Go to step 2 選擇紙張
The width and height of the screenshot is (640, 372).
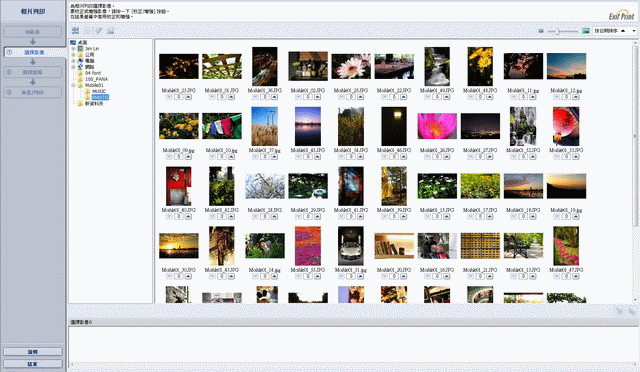click(x=33, y=72)
